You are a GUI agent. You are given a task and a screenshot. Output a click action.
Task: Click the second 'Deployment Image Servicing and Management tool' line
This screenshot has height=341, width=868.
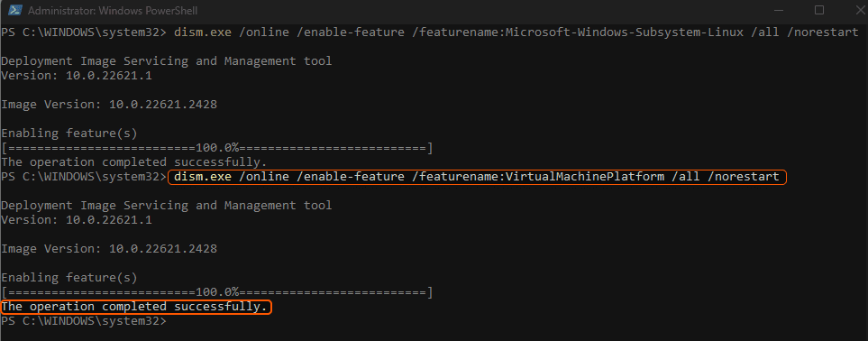coord(167,206)
